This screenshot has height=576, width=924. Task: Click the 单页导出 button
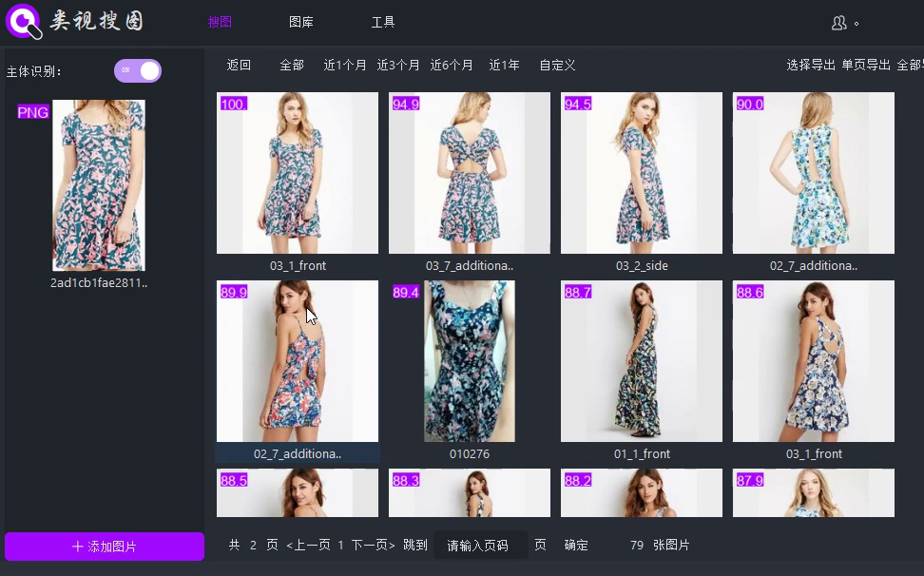pos(866,65)
